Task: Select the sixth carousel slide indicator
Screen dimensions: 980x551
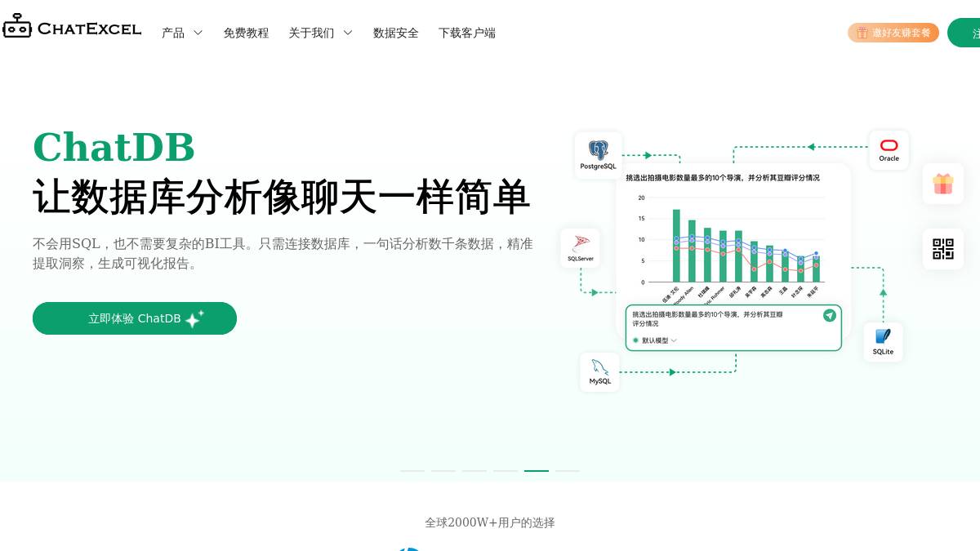Action: point(568,471)
